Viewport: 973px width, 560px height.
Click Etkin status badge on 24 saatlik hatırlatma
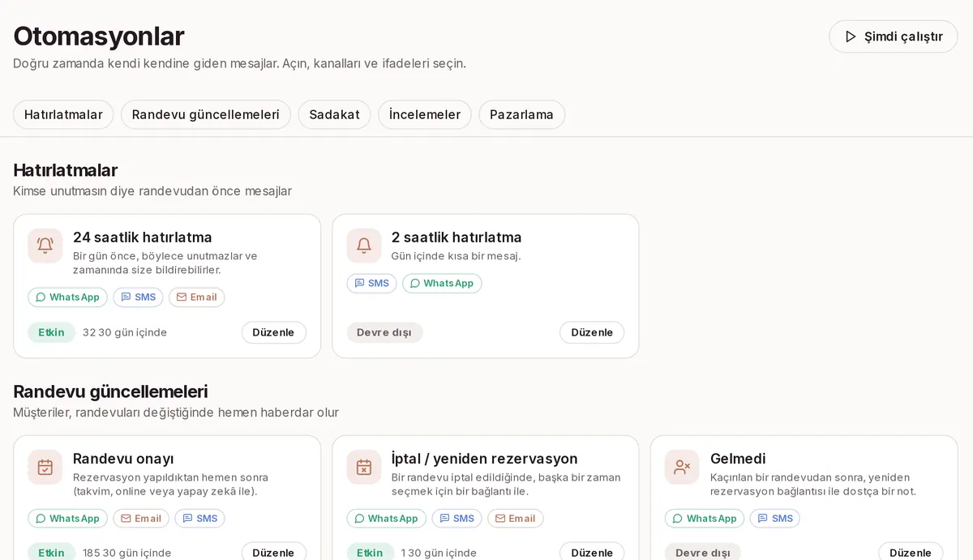(51, 332)
